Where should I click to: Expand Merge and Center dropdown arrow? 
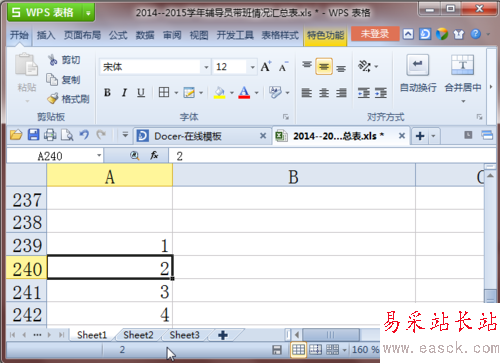[x=463, y=101]
